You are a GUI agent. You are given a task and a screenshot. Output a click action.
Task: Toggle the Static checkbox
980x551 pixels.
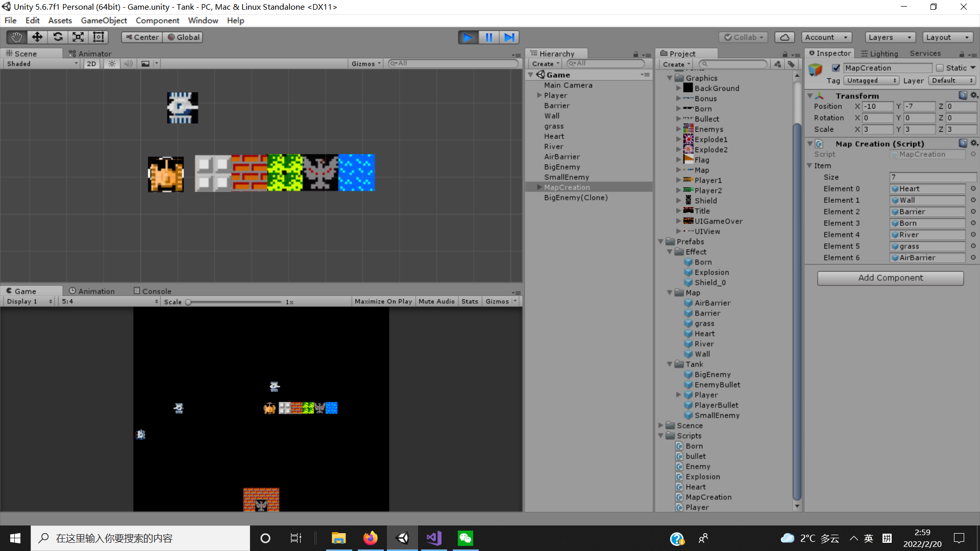[940, 68]
